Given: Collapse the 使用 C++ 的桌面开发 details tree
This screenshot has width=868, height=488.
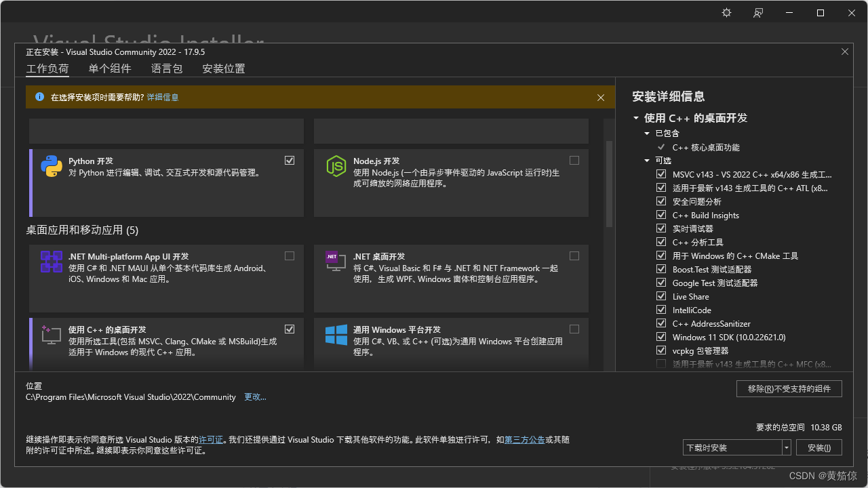Looking at the screenshot, I should [636, 118].
